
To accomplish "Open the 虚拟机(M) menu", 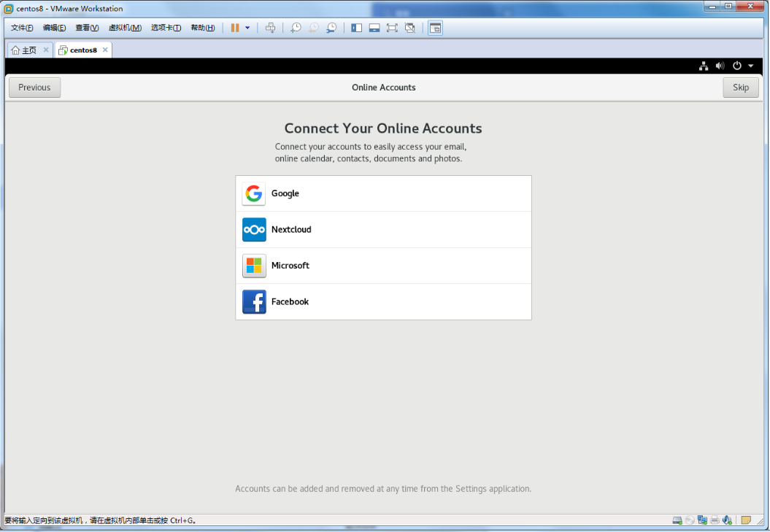I will click(125, 28).
